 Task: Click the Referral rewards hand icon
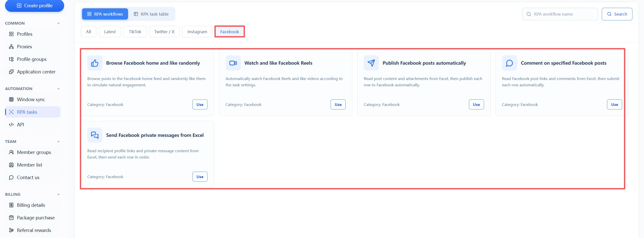[11, 230]
